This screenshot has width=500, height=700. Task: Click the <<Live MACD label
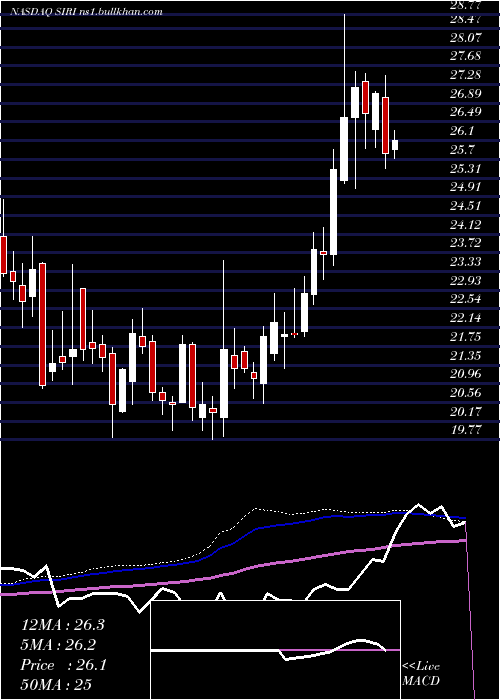coord(421,674)
